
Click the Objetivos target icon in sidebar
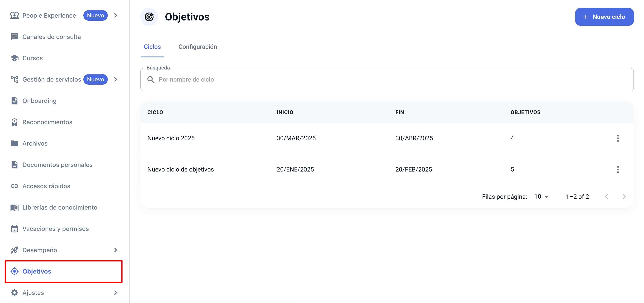15,271
